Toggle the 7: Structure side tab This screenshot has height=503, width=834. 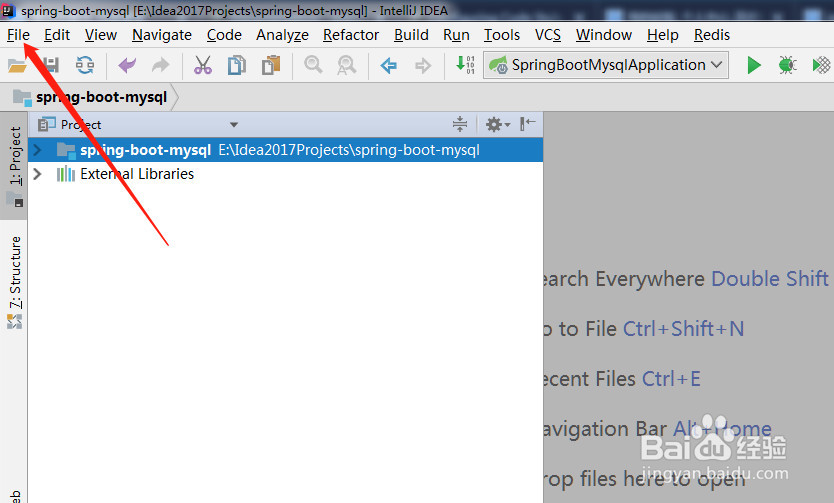point(14,282)
